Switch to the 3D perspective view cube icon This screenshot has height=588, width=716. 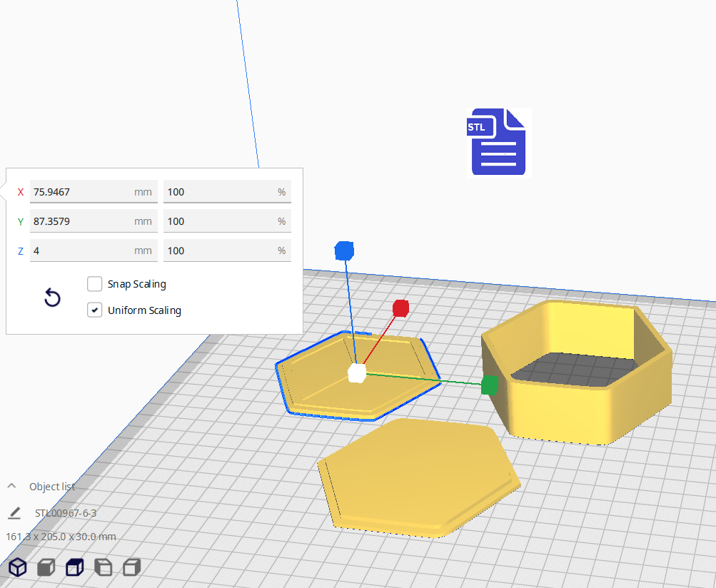(x=18, y=567)
